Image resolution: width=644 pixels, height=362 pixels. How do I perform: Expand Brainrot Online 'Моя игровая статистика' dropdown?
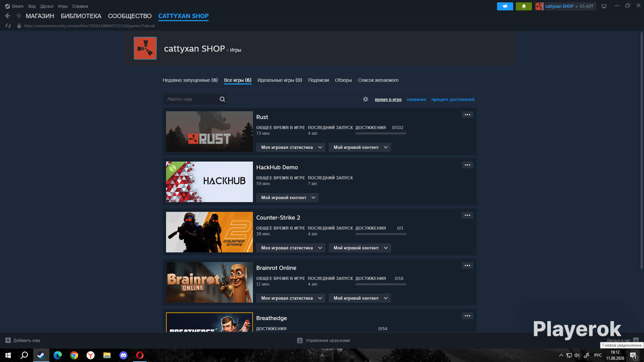[x=291, y=298]
